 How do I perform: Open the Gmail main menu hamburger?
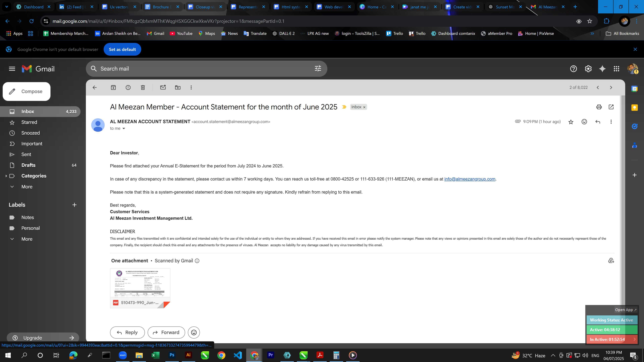tap(12, 69)
